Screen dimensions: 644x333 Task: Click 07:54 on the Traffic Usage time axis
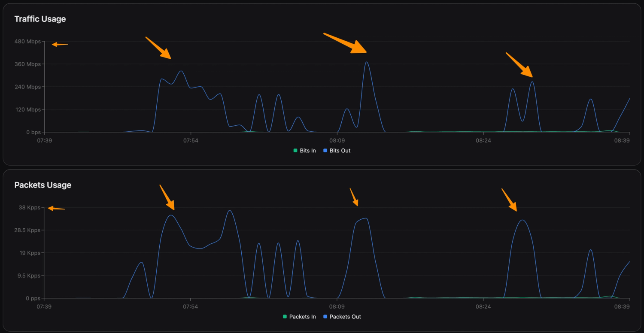191,140
